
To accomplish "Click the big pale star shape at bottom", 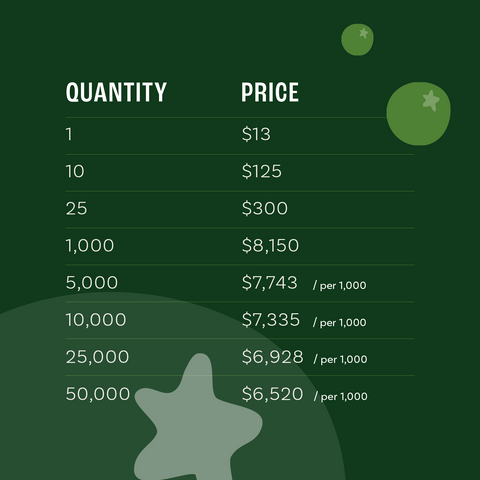I will click(x=198, y=417).
